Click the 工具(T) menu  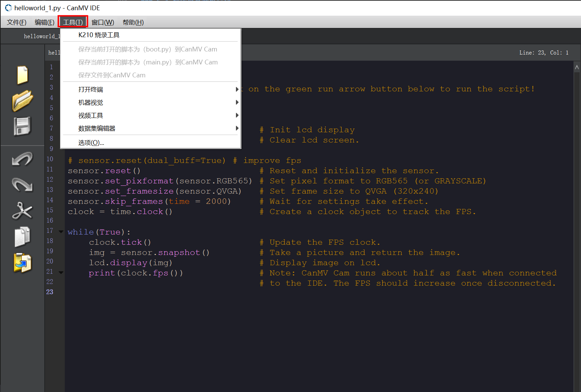pos(73,22)
